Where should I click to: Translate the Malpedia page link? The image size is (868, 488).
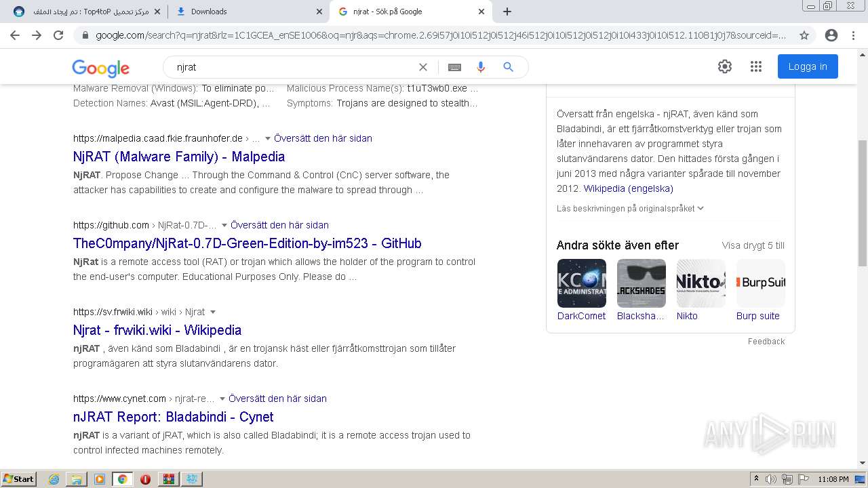tap(323, 138)
